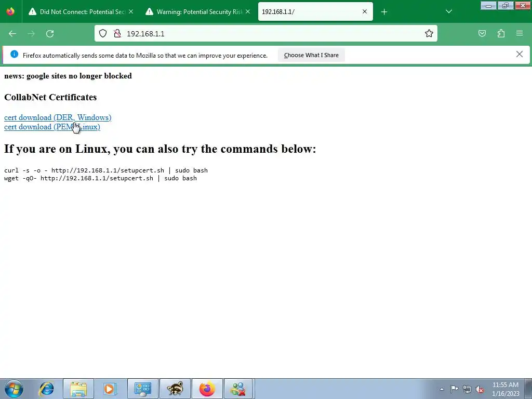The image size is (532, 399).
Task: Click the CollabNet Certificates heading
Action: [50, 97]
